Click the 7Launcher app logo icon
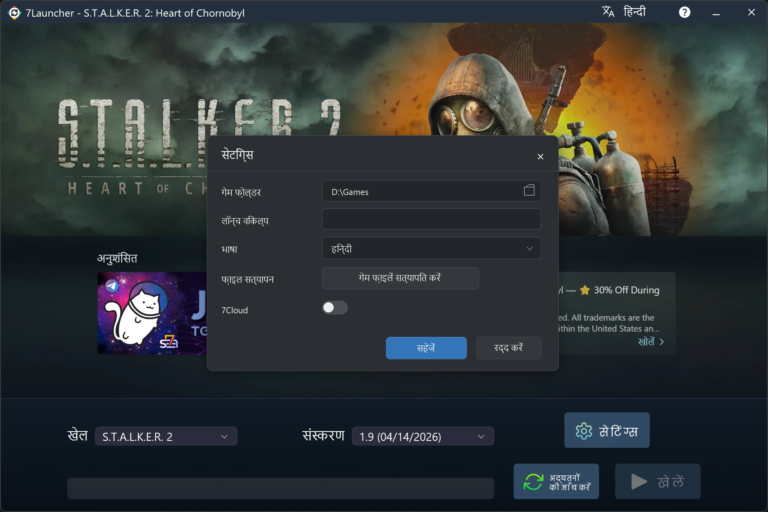768x512 pixels. point(14,13)
